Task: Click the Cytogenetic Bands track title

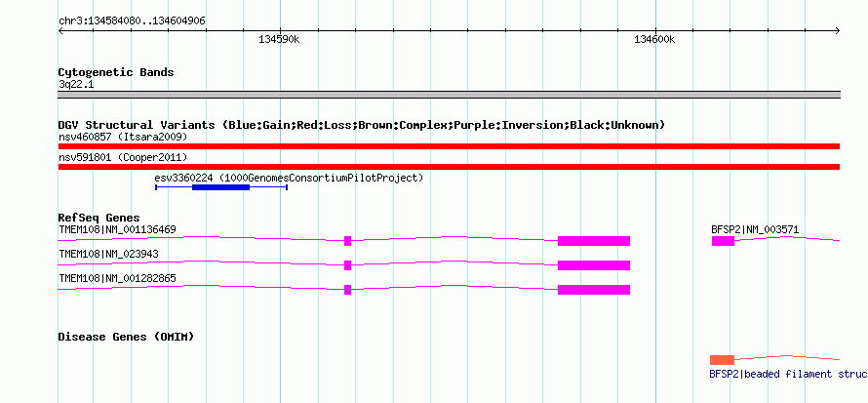Action: click(116, 72)
